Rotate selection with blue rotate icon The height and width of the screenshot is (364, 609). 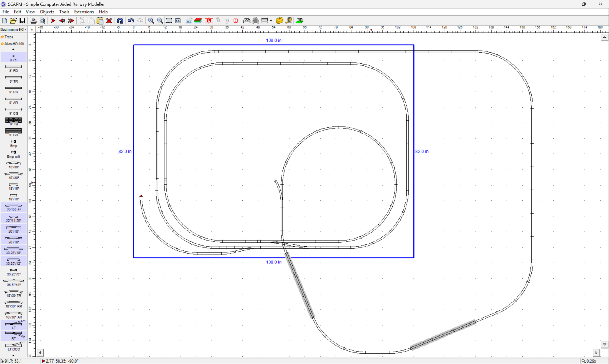[x=120, y=21]
